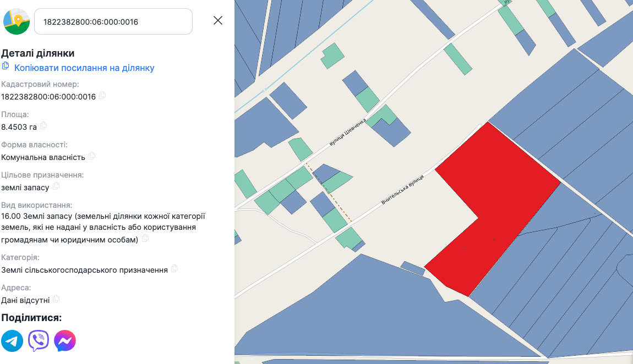Copy the address 'Дані відсутні' value
The image size is (633, 364).
(x=56, y=299)
